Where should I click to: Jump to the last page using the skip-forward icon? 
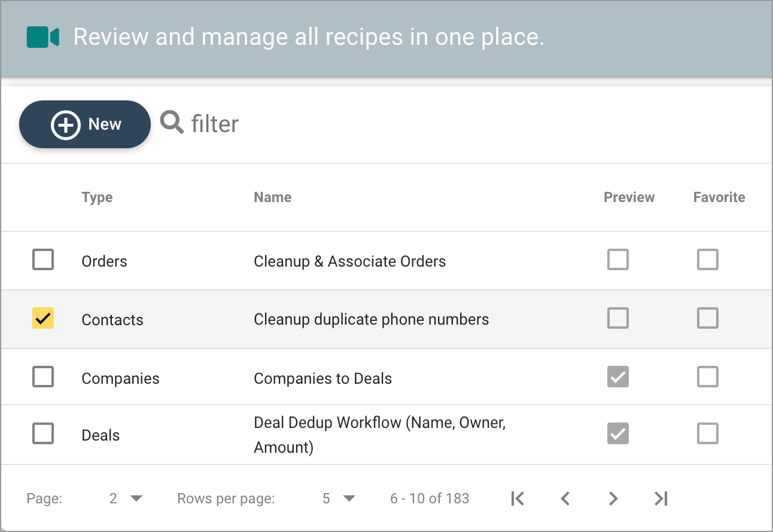click(660, 498)
